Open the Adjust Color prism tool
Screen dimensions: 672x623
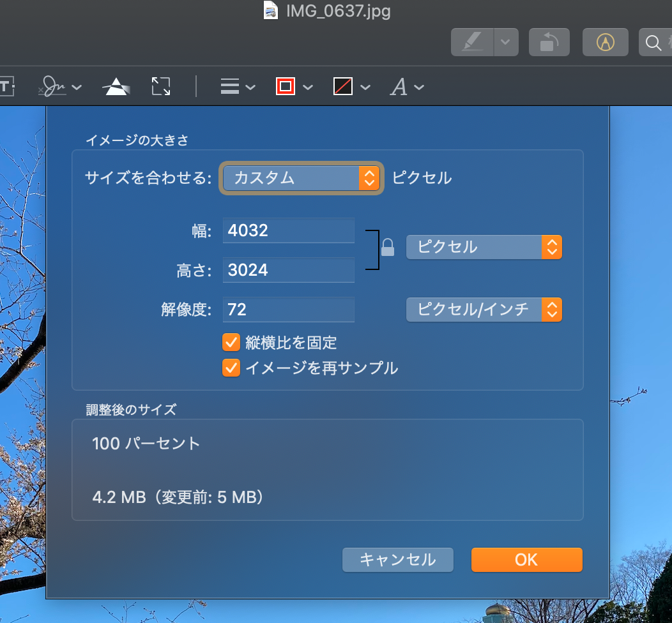click(x=116, y=87)
